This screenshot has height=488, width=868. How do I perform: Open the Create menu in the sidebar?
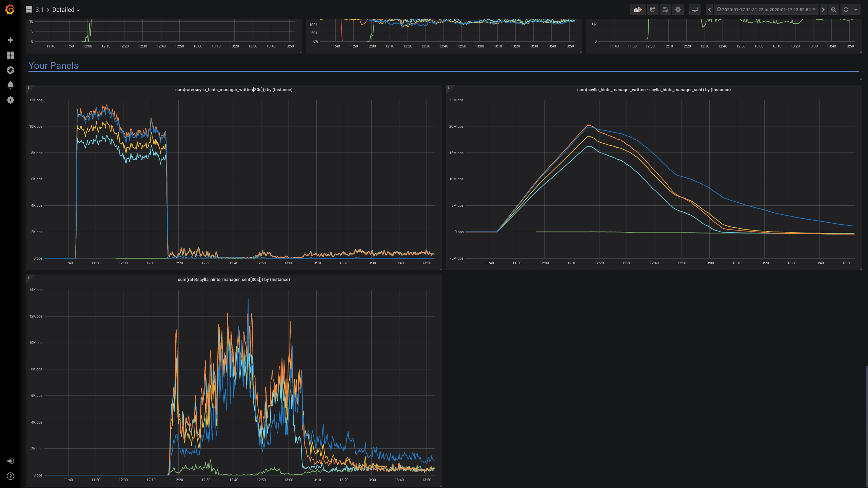(x=11, y=40)
